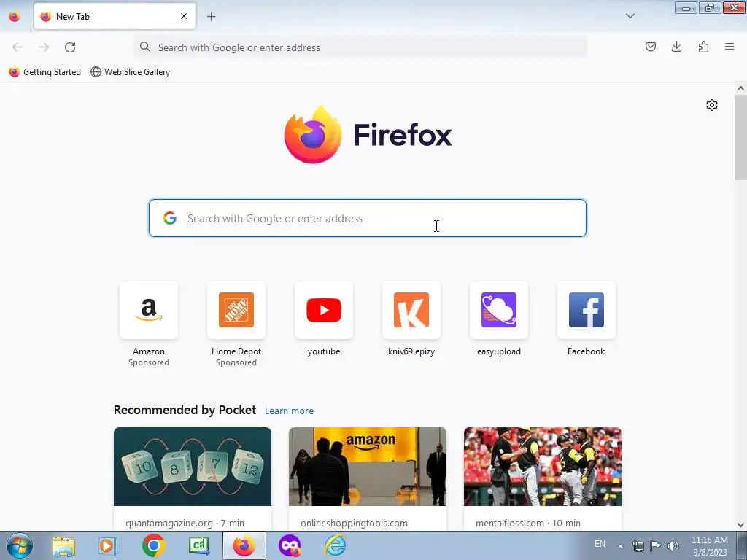Open the Firefox application menu
Screen dimensions: 747x560
[x=729, y=47]
